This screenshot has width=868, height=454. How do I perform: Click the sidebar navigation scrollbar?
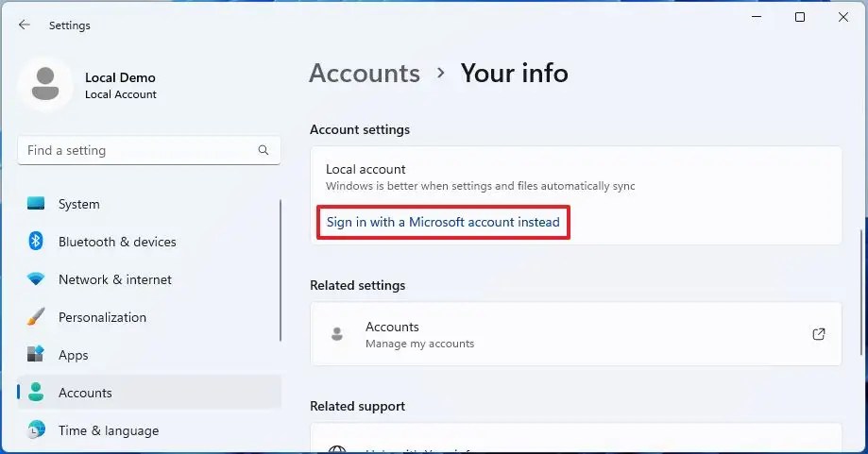point(281,271)
